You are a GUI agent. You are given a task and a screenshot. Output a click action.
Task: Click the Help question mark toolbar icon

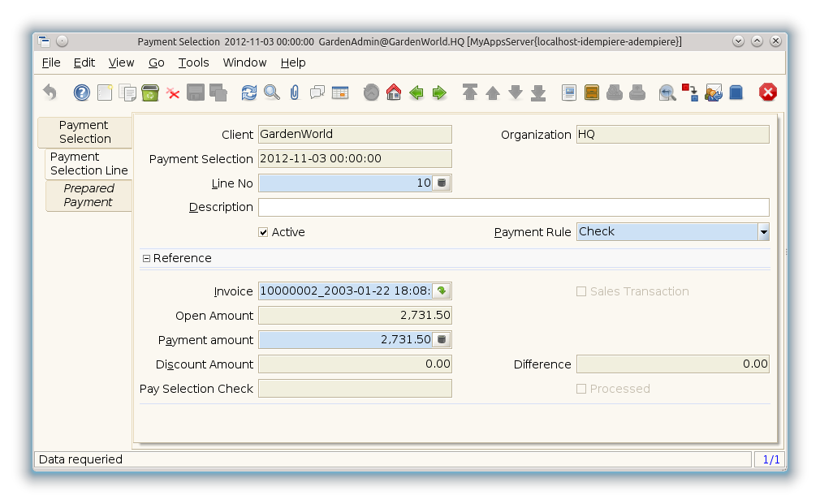point(81,93)
